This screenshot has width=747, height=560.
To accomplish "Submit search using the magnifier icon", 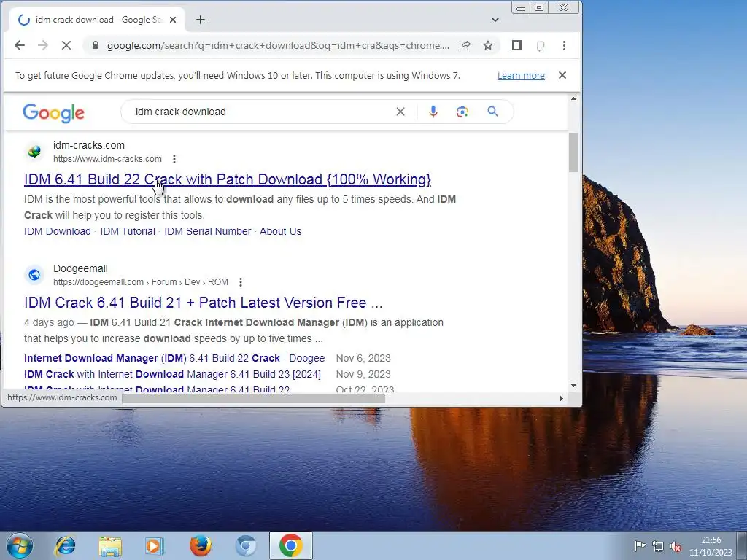I will tap(492, 112).
